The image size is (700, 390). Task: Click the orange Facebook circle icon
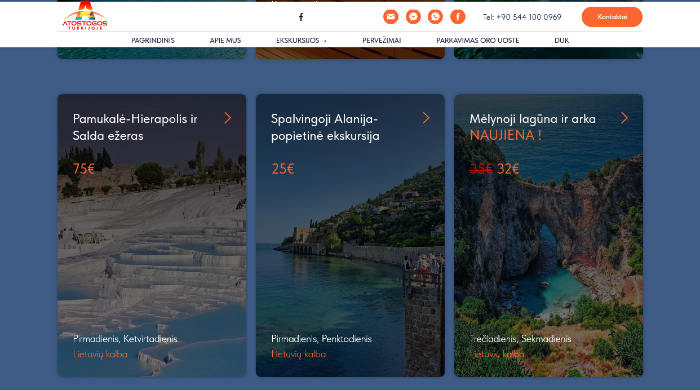[x=458, y=17]
